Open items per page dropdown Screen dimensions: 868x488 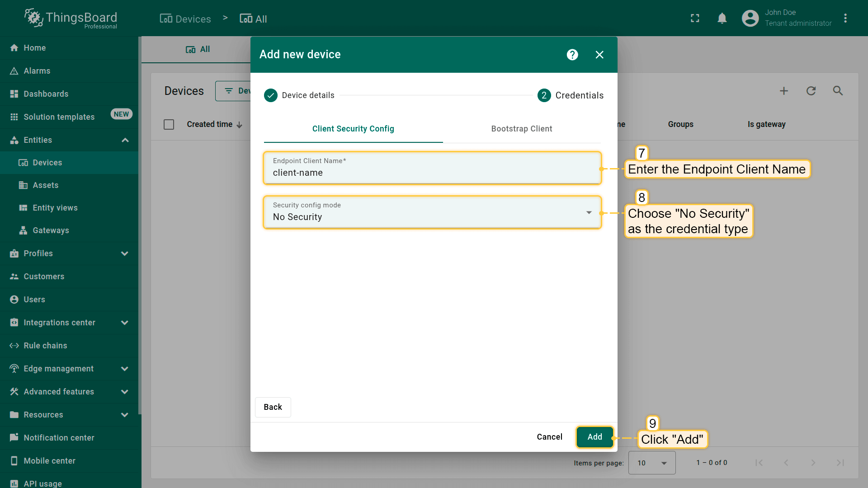(x=652, y=463)
